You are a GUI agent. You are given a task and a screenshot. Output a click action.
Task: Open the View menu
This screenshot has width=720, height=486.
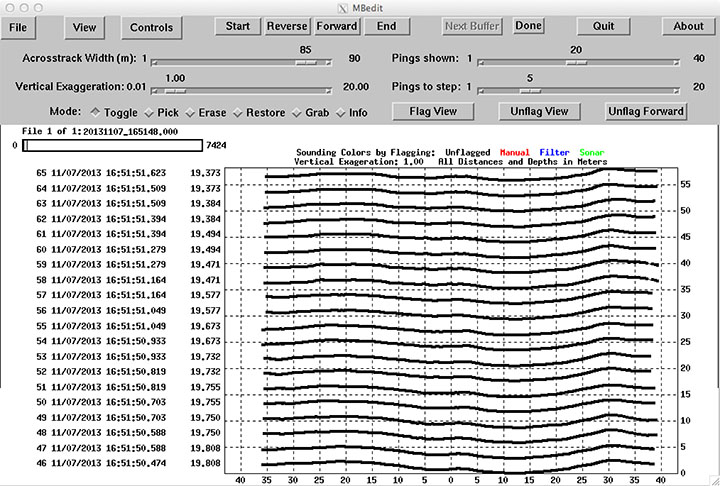tap(86, 27)
